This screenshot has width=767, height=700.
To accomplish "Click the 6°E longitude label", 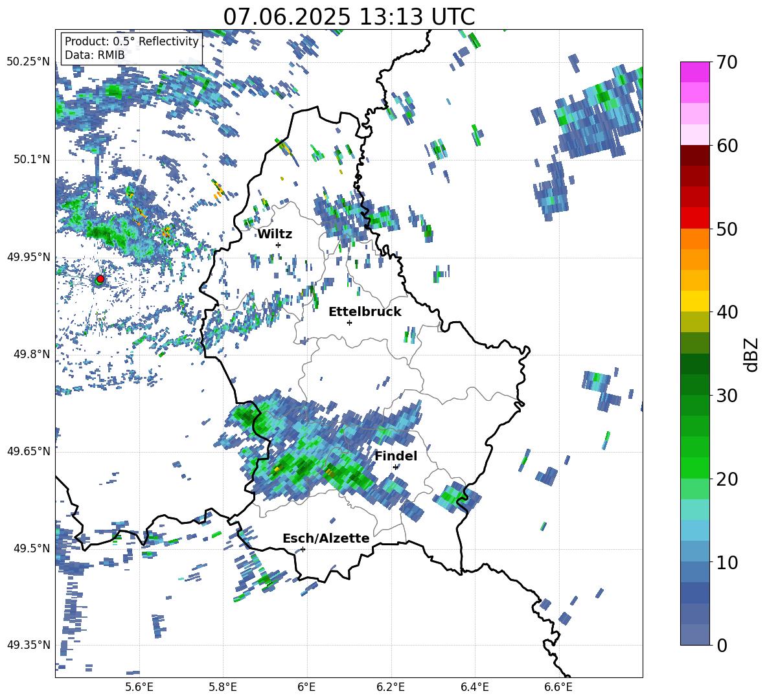I will pyautogui.click(x=306, y=687).
